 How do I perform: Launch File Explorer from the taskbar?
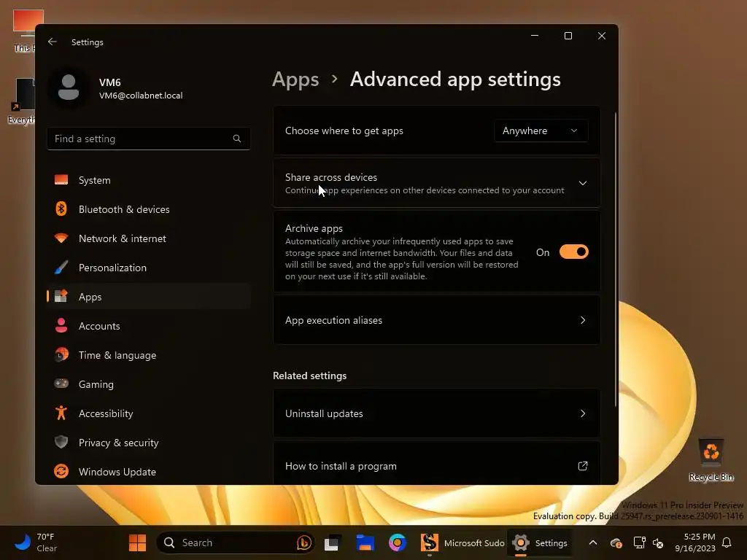(x=365, y=542)
